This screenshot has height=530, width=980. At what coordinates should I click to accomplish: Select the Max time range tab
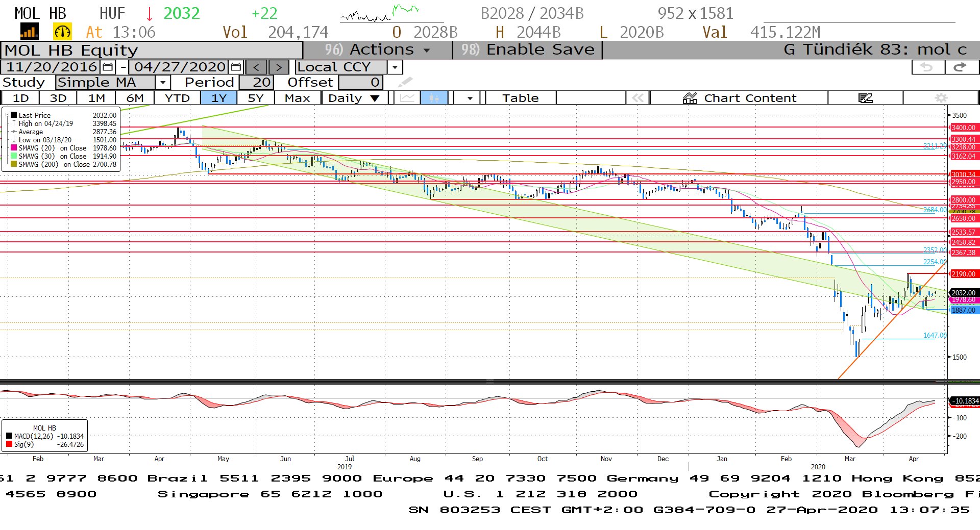[x=297, y=98]
